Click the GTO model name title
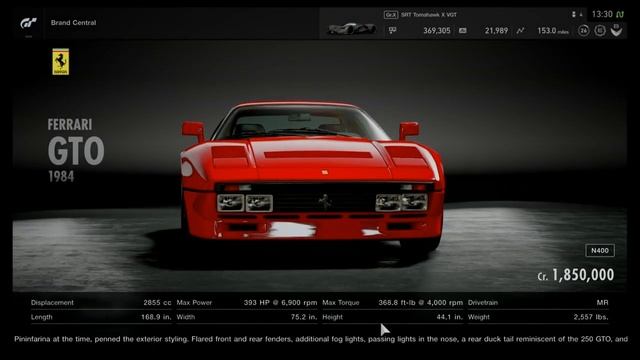This screenshot has width=640, height=360. pyautogui.click(x=76, y=151)
